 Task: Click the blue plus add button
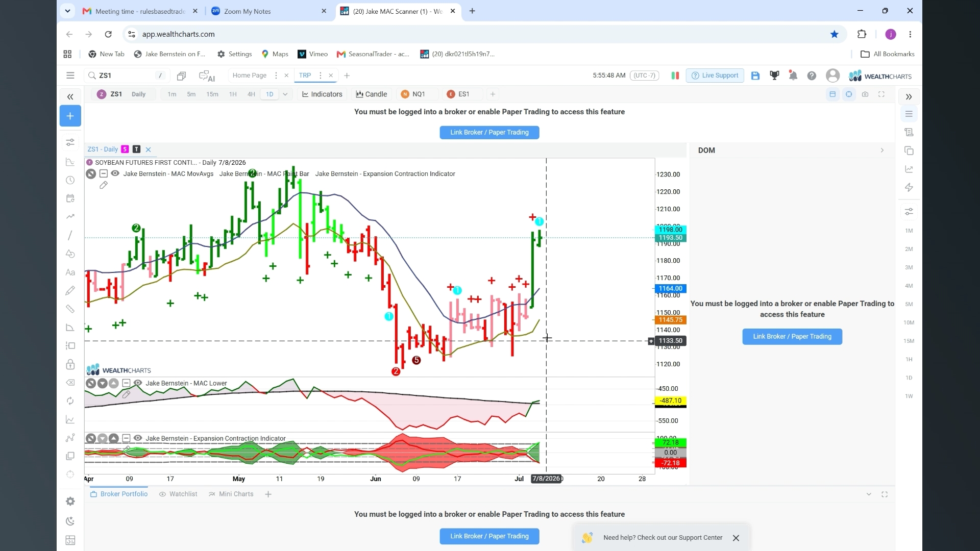(70, 116)
